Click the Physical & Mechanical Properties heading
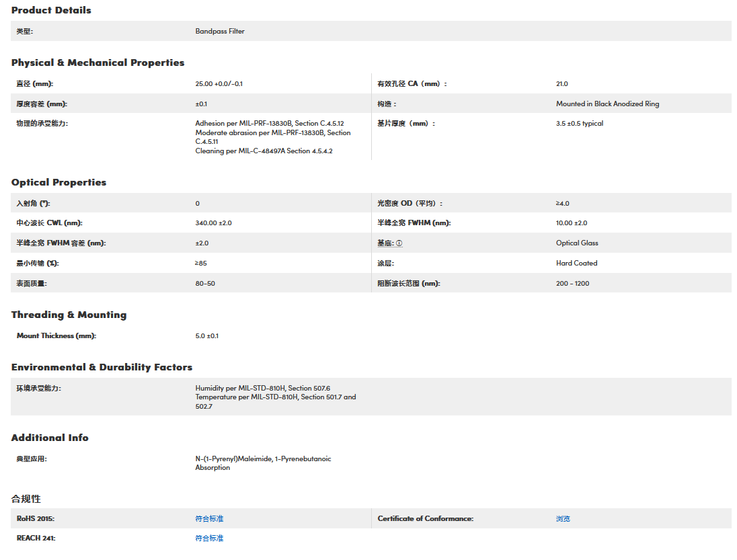 pyautogui.click(x=98, y=63)
